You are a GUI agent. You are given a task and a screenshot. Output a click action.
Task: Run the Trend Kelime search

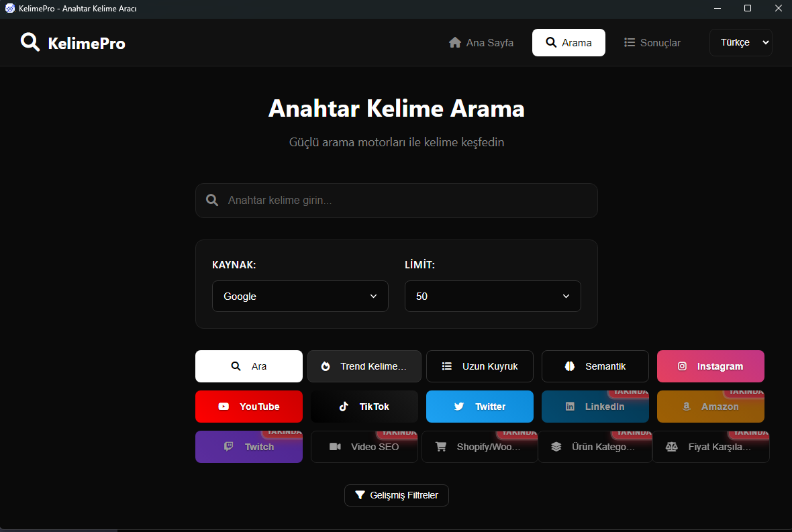tap(364, 366)
